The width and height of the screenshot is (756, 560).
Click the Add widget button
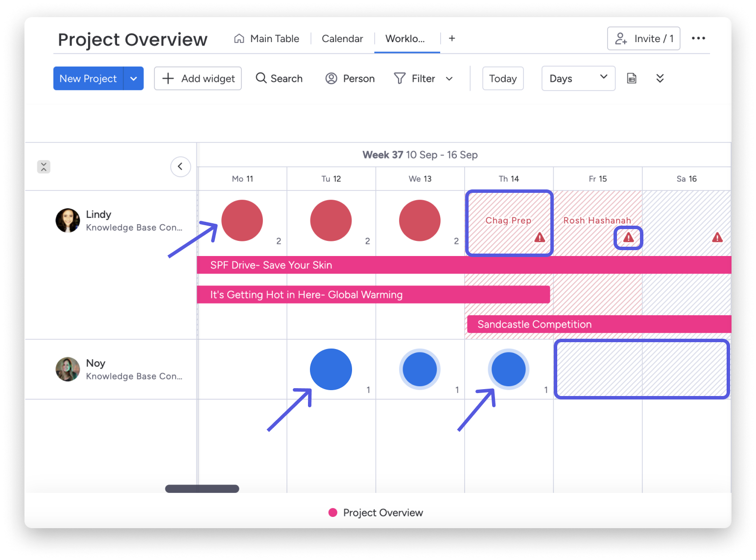pos(198,78)
